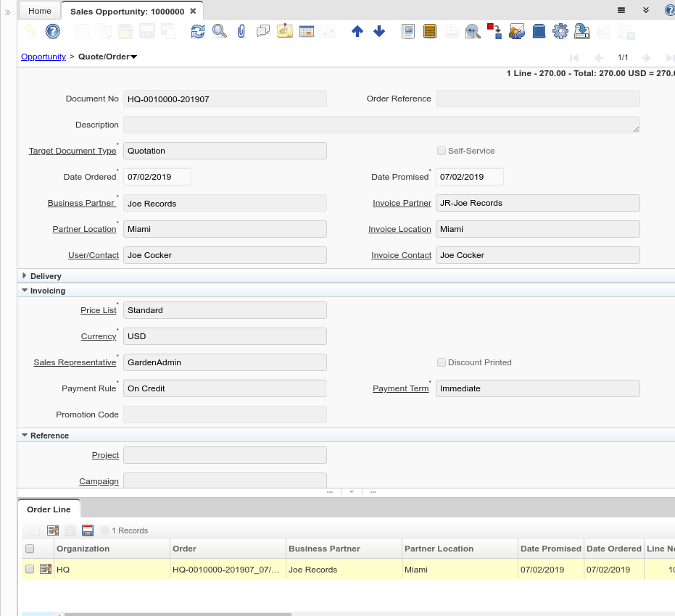
Task: Click the Business Partner field label link
Action: click(81, 203)
